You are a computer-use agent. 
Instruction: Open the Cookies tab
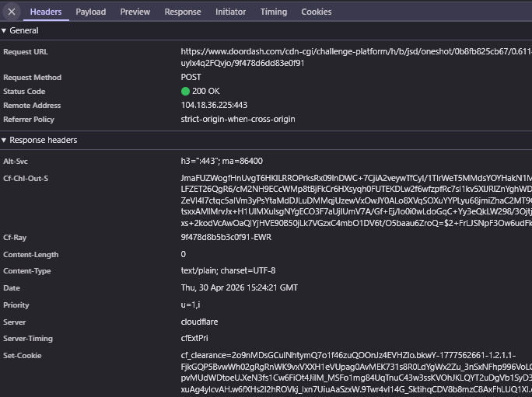click(x=317, y=12)
